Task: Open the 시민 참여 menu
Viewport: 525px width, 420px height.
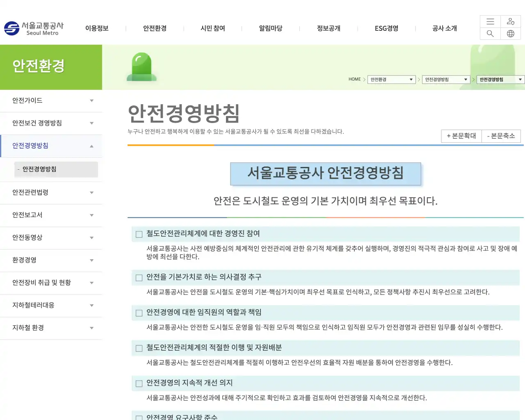Action: 213,28
